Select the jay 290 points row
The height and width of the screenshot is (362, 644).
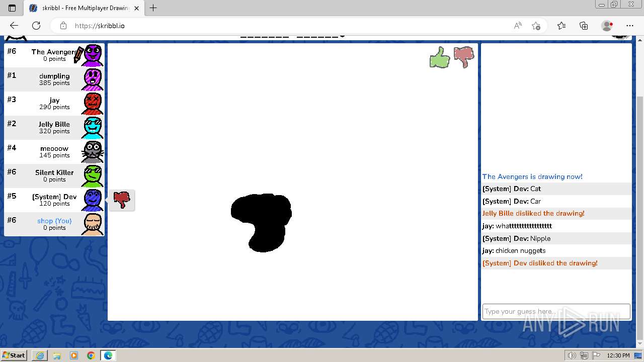point(54,104)
